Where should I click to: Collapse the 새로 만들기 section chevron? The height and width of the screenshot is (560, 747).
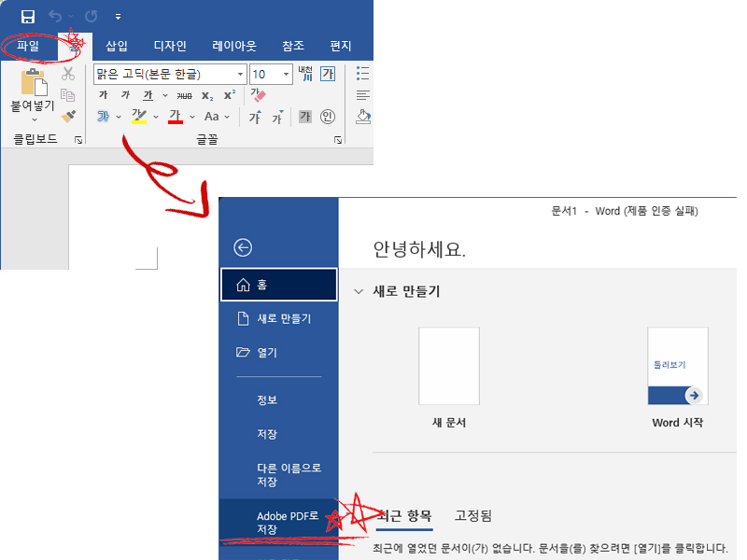tap(359, 291)
